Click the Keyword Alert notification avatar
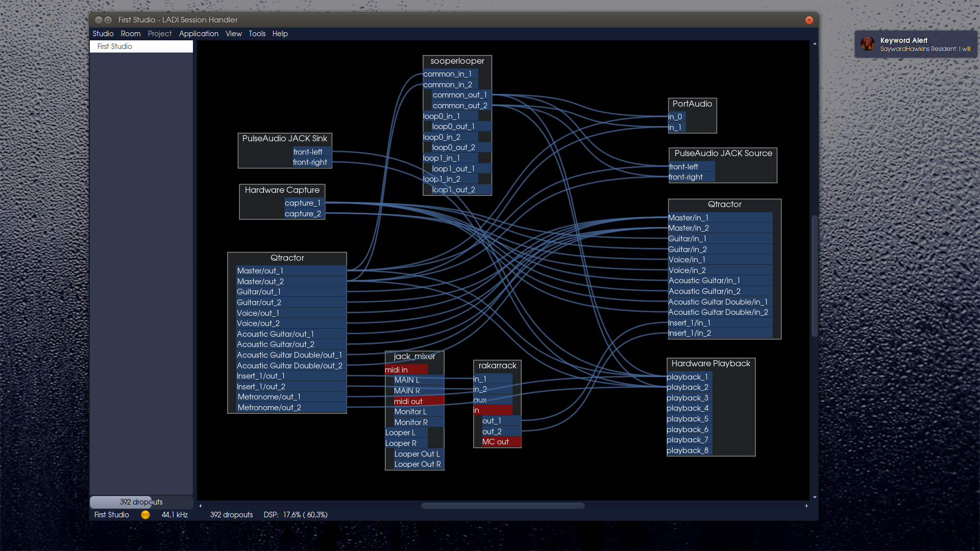This screenshot has width=980, height=551. [x=868, y=44]
